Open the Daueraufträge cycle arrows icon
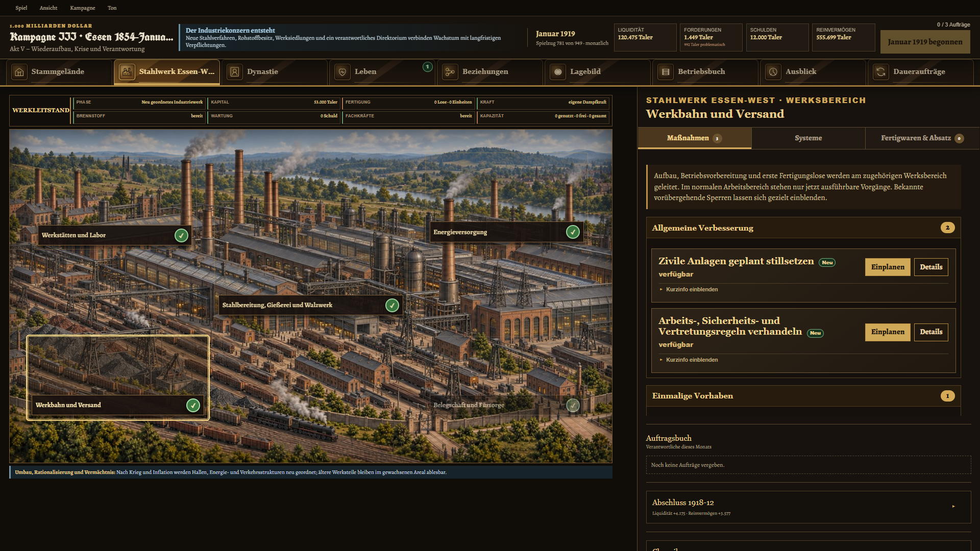The width and height of the screenshot is (980, 551). point(881,72)
